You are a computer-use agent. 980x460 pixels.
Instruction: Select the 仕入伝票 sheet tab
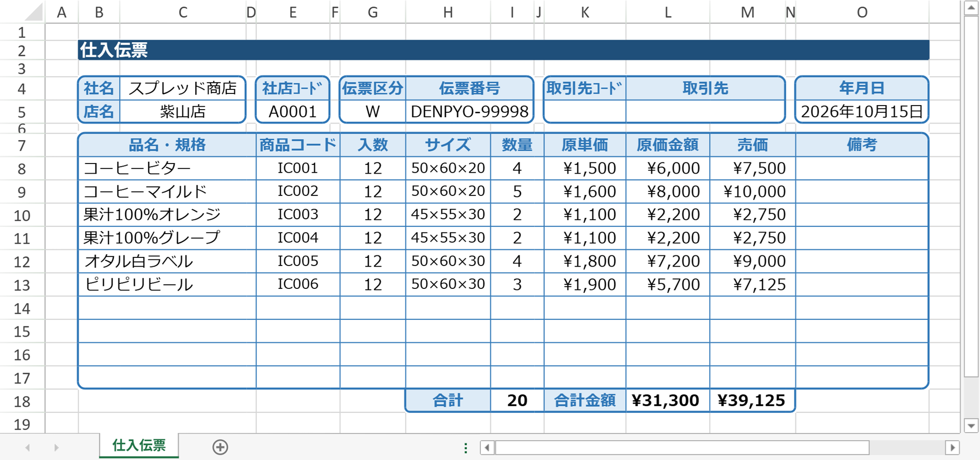click(139, 445)
